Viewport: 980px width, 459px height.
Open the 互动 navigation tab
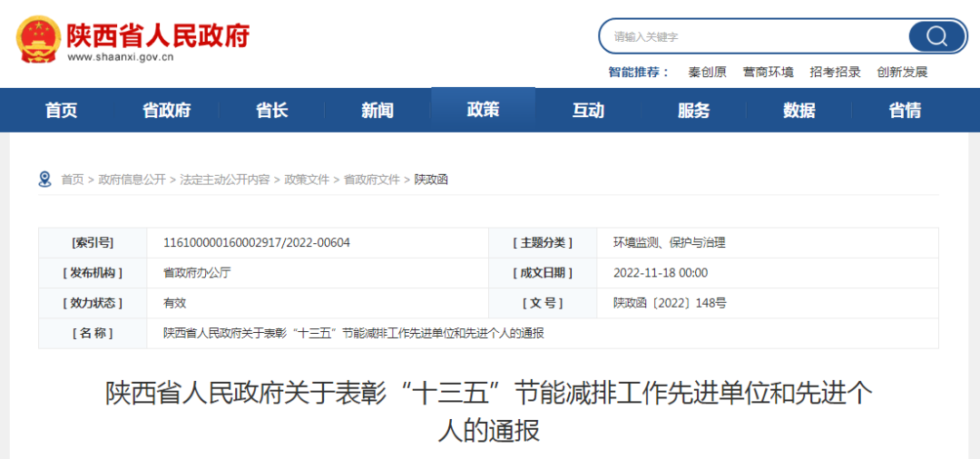point(588,111)
